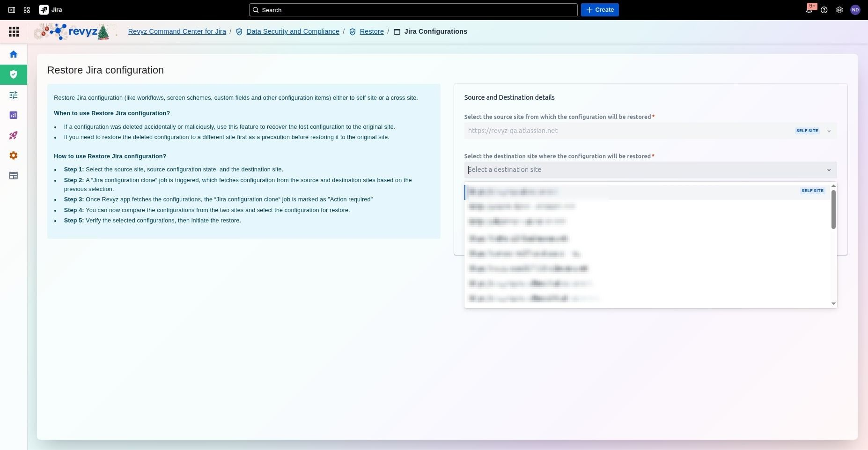The width and height of the screenshot is (868, 450).
Task: Collapse the destination site dropdown chevron
Action: (829, 170)
